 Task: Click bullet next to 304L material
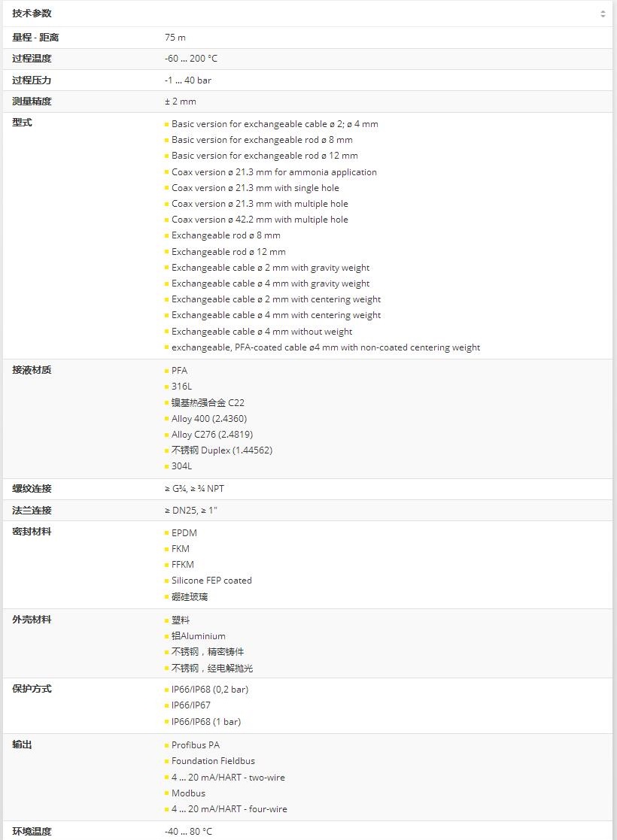pyautogui.click(x=166, y=466)
